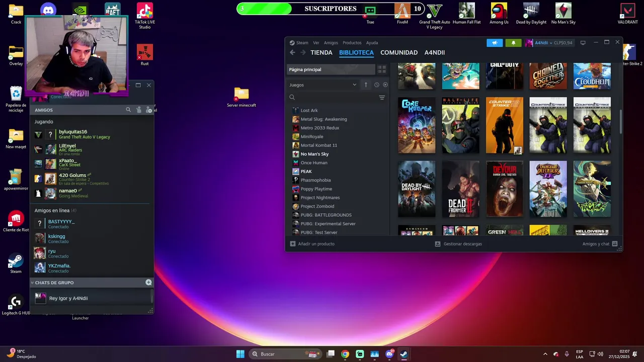This screenshot has height=362, width=644.
Task: Open the Core Keeper cover thumbnail
Action: point(417,125)
